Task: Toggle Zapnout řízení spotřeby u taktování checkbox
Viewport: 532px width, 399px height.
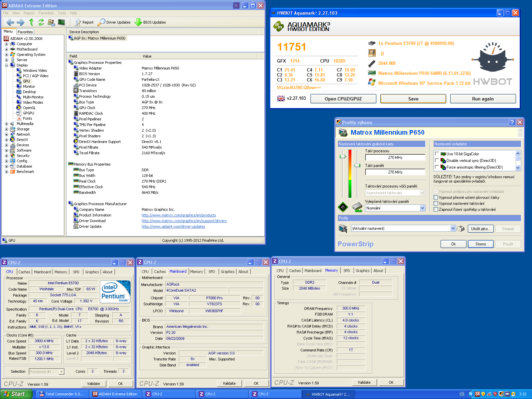Action: 436,209
